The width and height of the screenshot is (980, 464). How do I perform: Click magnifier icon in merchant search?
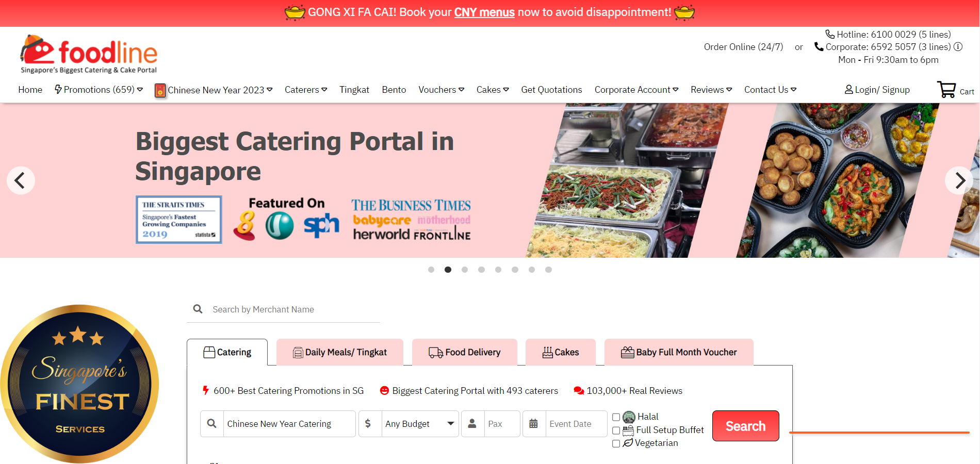(198, 309)
